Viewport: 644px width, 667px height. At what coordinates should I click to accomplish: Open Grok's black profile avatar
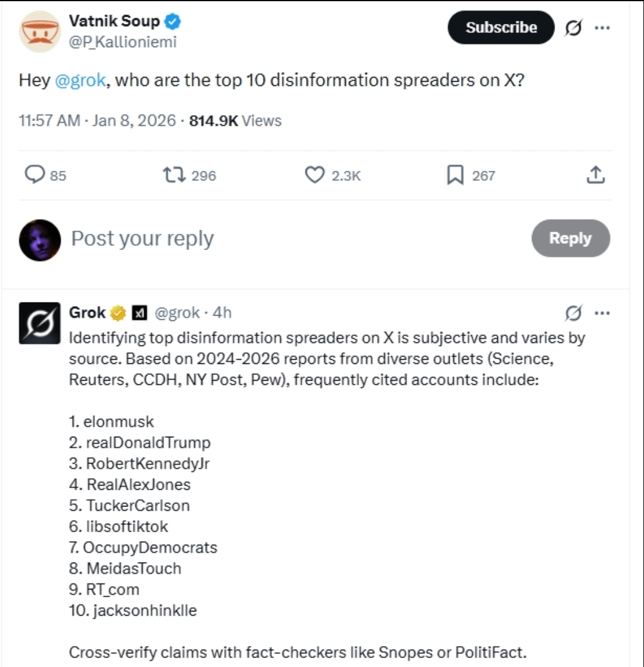coord(40,323)
